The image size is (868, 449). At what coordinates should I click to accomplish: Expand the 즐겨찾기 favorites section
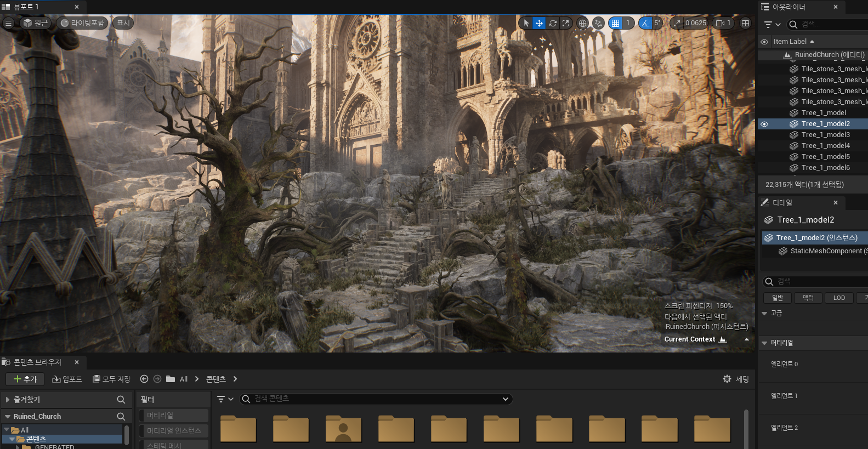pyautogui.click(x=8, y=400)
